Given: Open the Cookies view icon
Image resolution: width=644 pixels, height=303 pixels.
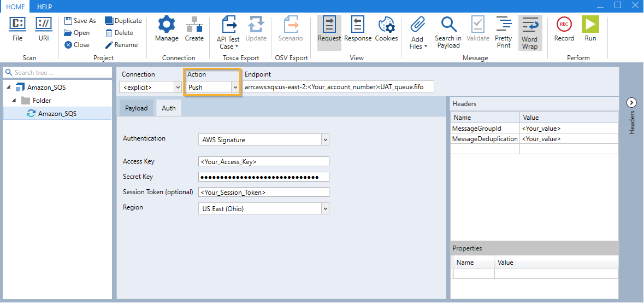Looking at the screenshot, I should pyautogui.click(x=386, y=25).
